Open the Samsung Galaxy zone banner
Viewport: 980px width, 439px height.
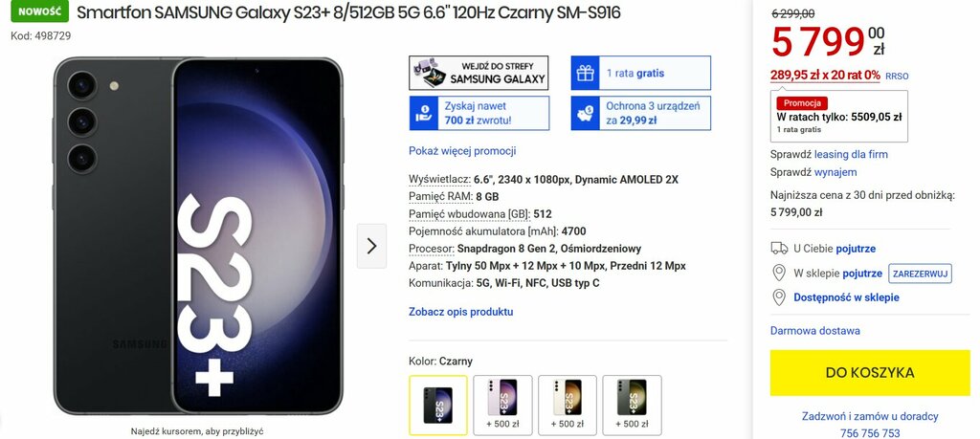click(x=479, y=73)
